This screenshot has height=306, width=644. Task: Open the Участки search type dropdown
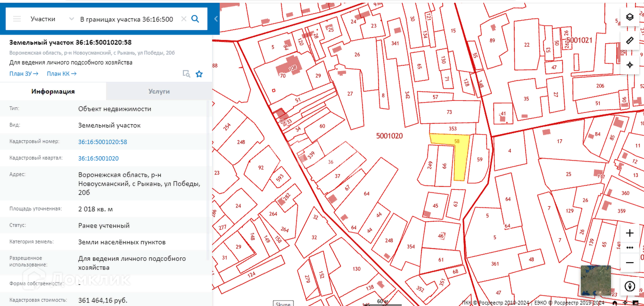52,19
